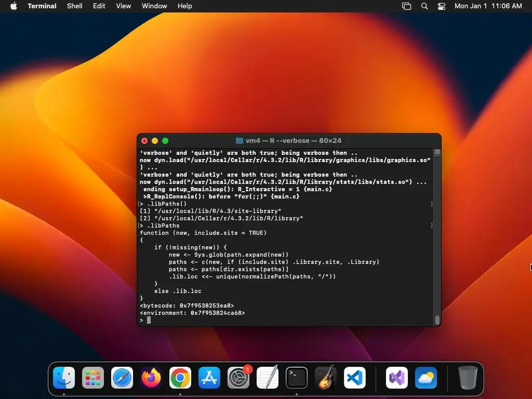Open Google Chrome from the Dock
The image size is (532, 399).
[180, 378]
